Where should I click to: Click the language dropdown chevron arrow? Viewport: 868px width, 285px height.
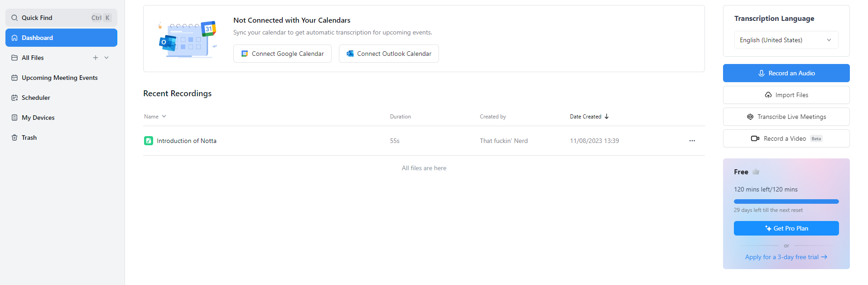829,40
